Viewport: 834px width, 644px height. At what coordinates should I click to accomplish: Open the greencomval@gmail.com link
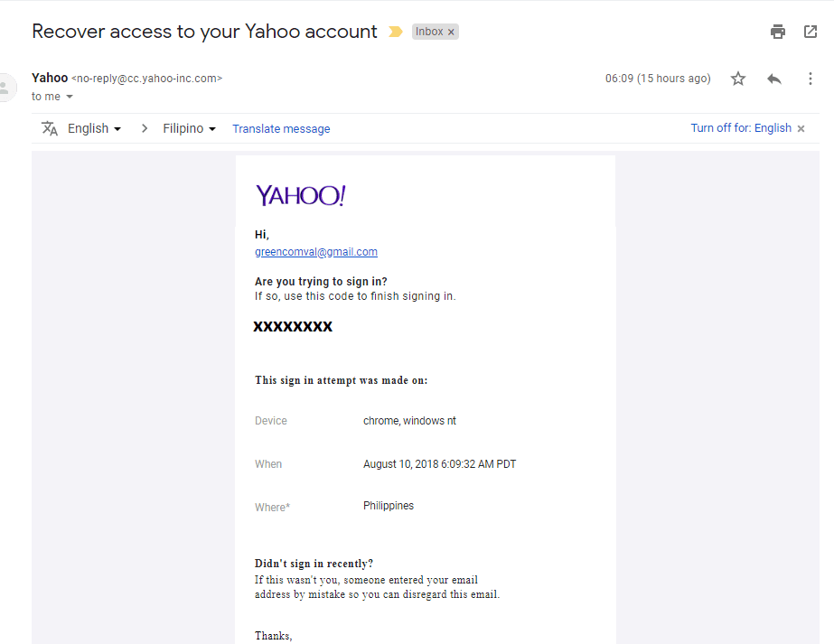pos(315,251)
